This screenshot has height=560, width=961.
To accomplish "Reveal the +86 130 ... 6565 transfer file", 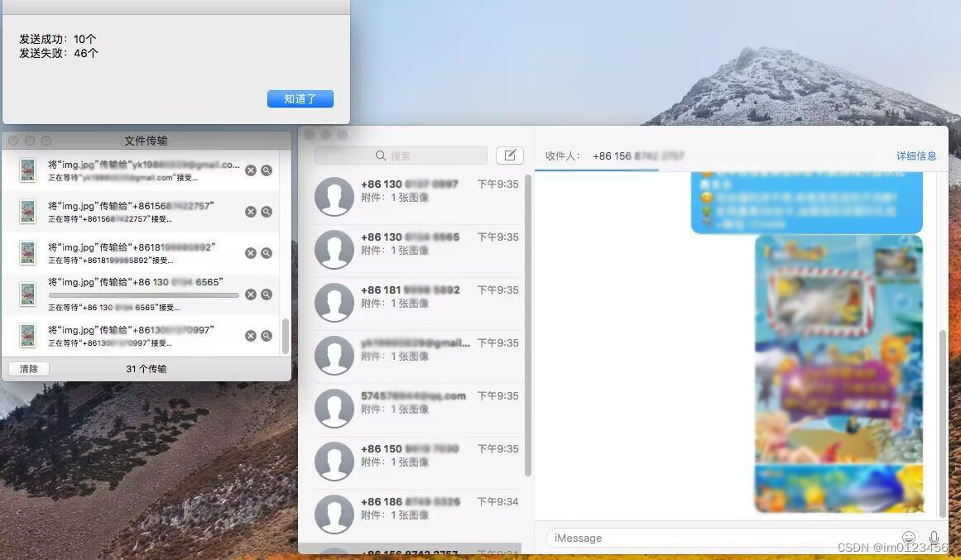I will pos(267,294).
